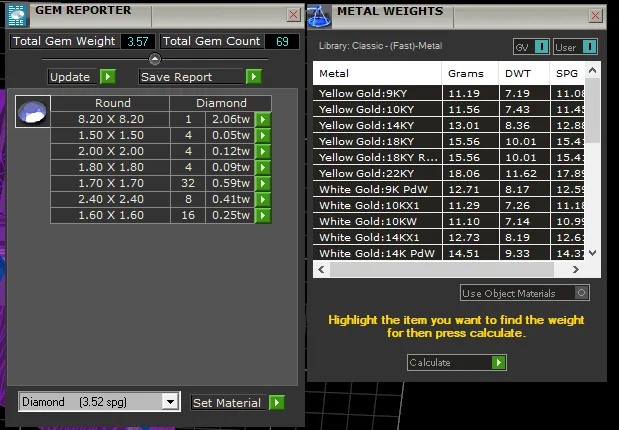The width and height of the screenshot is (619, 430).
Task: Click the 0.59tw weight cell
Action: [230, 183]
